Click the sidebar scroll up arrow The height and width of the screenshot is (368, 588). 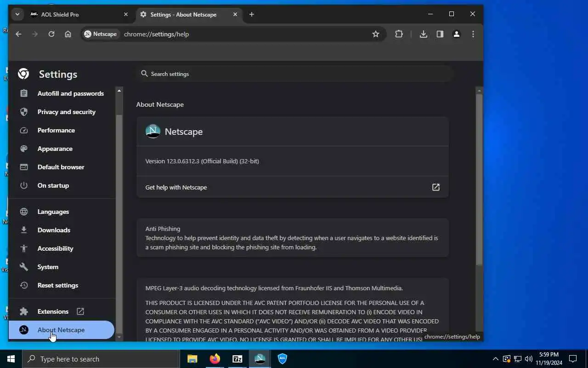pyautogui.click(x=119, y=91)
